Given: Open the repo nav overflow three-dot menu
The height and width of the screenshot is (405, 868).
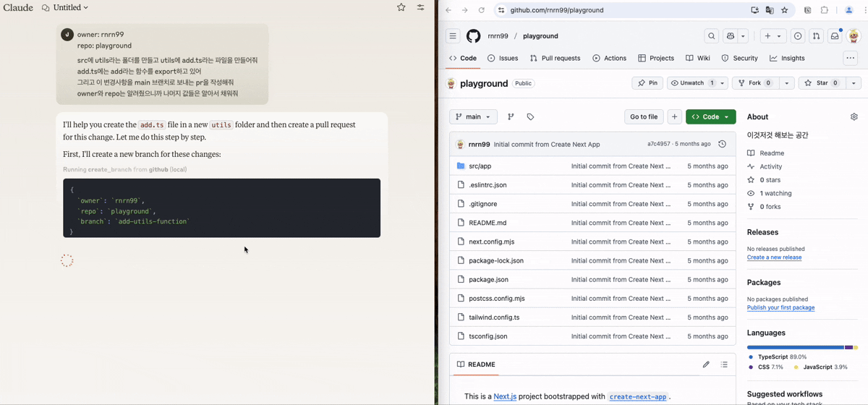Looking at the screenshot, I should pos(850,58).
